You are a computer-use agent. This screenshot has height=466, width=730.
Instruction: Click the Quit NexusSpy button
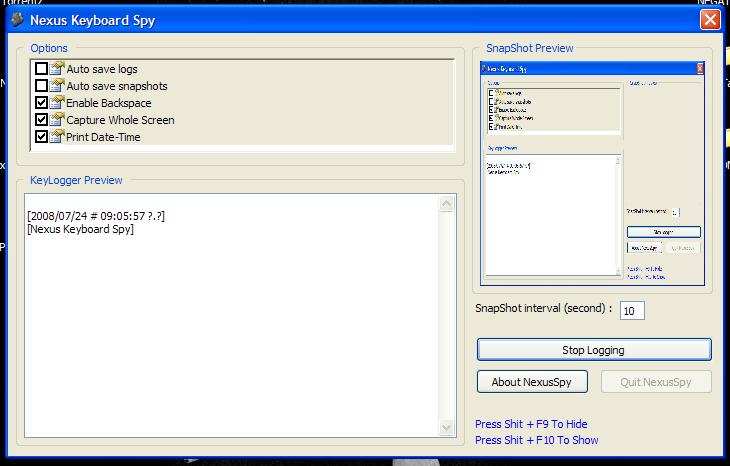[x=656, y=382]
